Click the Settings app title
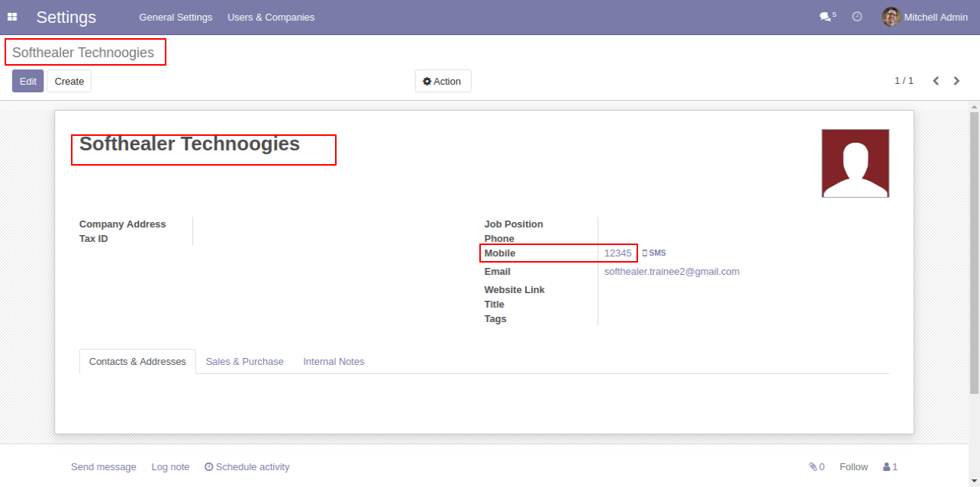The image size is (980, 487). pyautogui.click(x=66, y=17)
